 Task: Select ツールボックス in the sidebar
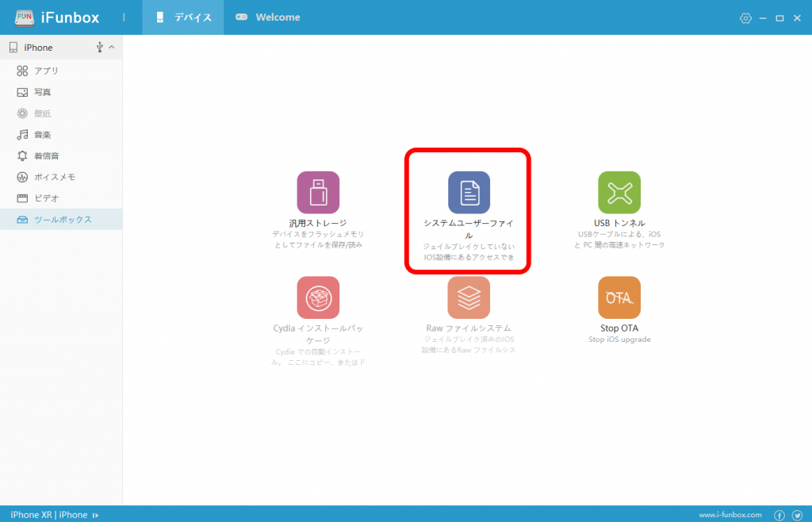(61, 220)
